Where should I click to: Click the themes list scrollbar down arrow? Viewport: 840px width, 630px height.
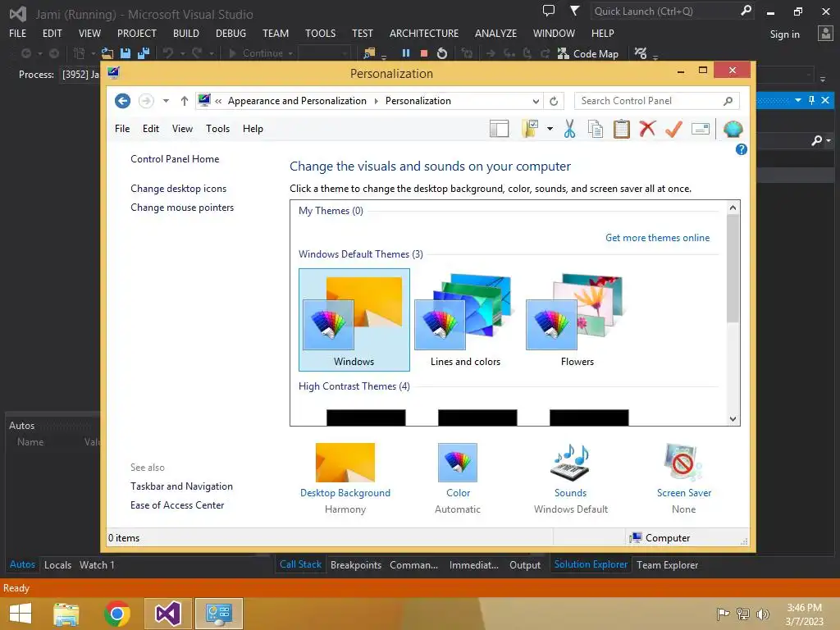[733, 419]
